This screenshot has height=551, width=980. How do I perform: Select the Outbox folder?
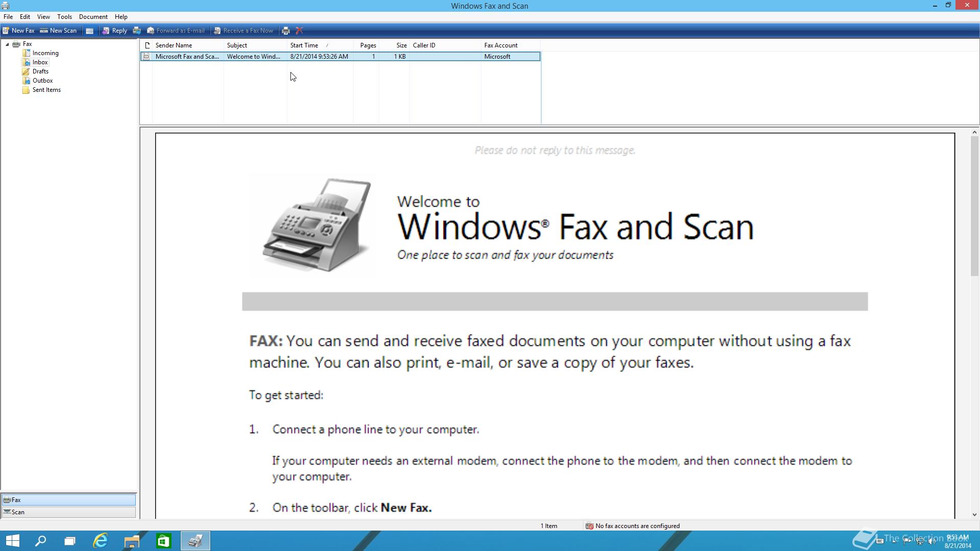tap(42, 81)
